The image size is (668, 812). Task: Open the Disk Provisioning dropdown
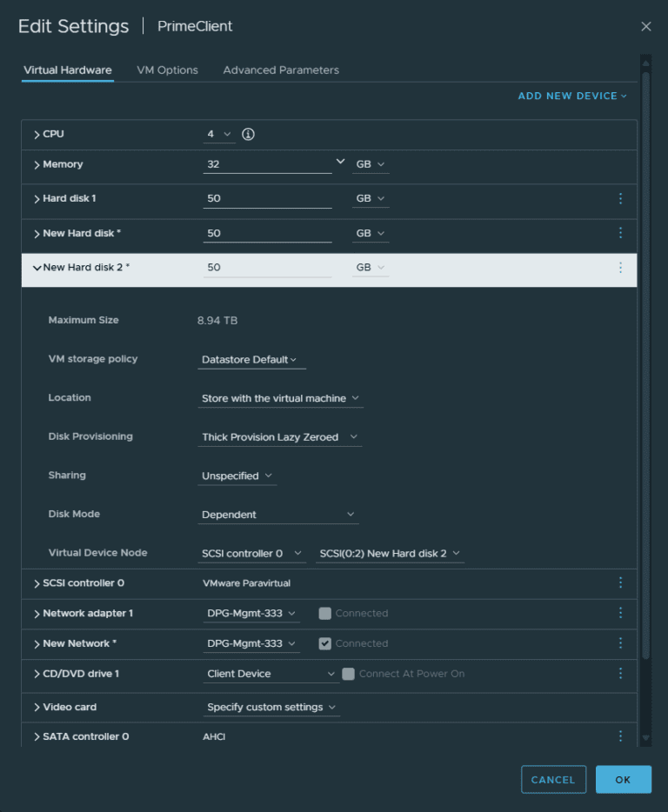(278, 436)
